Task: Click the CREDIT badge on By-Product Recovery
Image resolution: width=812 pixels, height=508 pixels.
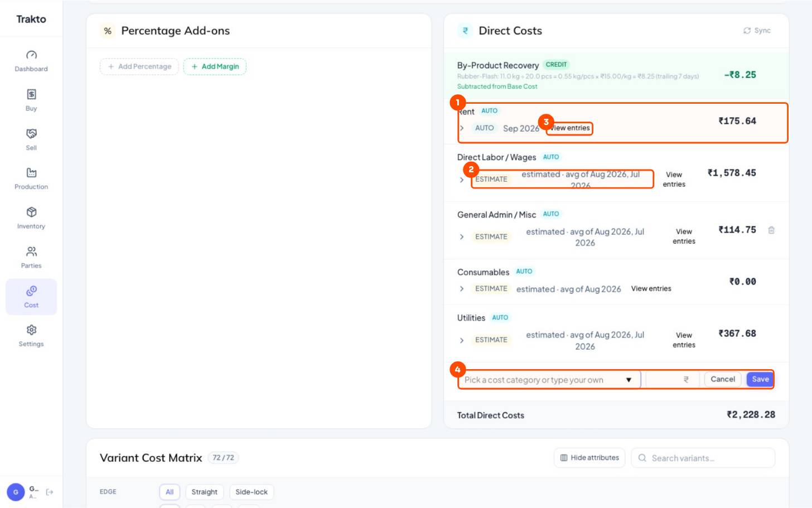Action: pyautogui.click(x=556, y=65)
